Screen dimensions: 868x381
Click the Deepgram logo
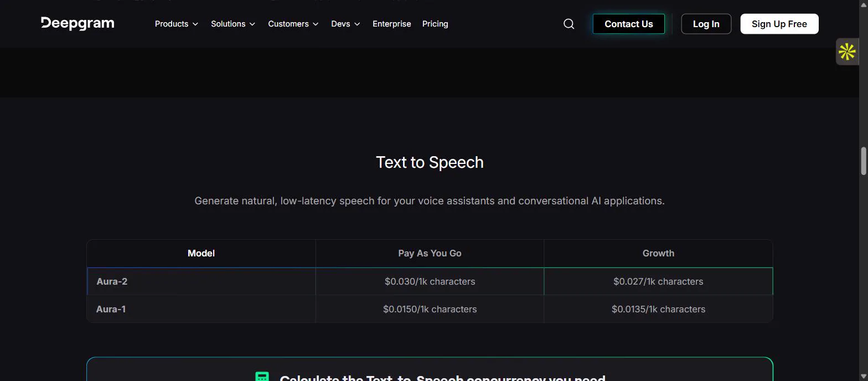(x=77, y=23)
